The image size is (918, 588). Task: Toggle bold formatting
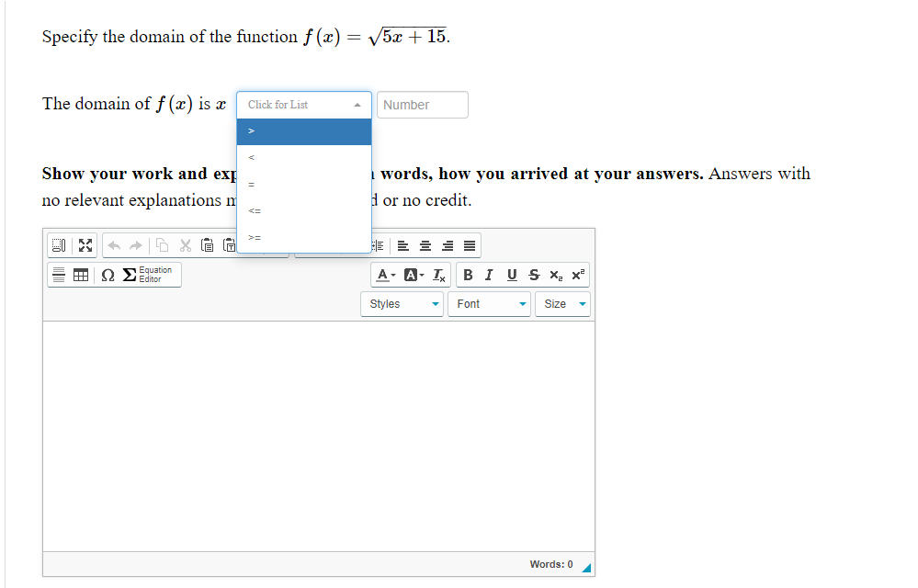(x=468, y=274)
